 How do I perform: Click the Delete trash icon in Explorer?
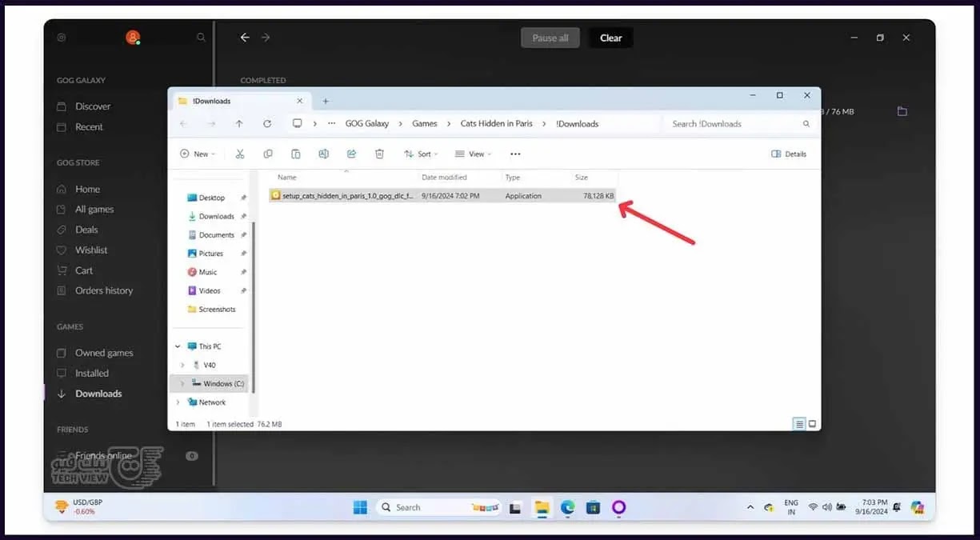tap(379, 154)
